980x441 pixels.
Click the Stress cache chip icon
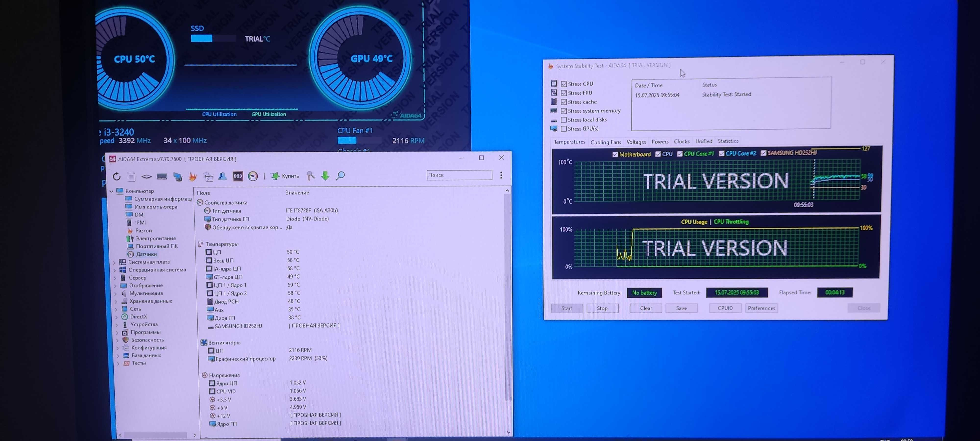pyautogui.click(x=554, y=102)
